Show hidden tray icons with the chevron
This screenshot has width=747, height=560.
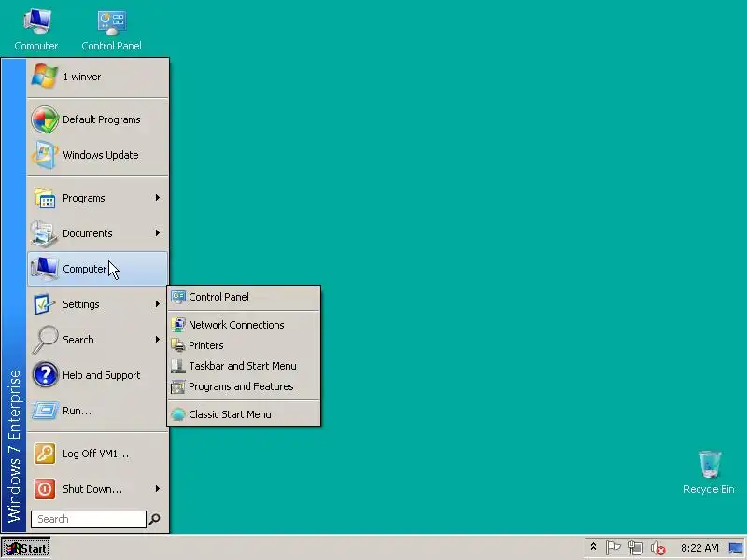point(593,547)
